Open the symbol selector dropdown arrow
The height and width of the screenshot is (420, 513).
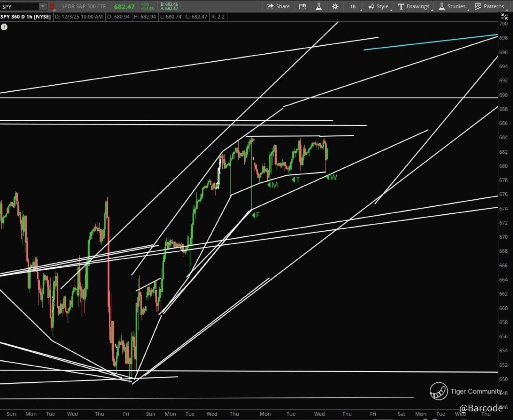coord(43,6)
